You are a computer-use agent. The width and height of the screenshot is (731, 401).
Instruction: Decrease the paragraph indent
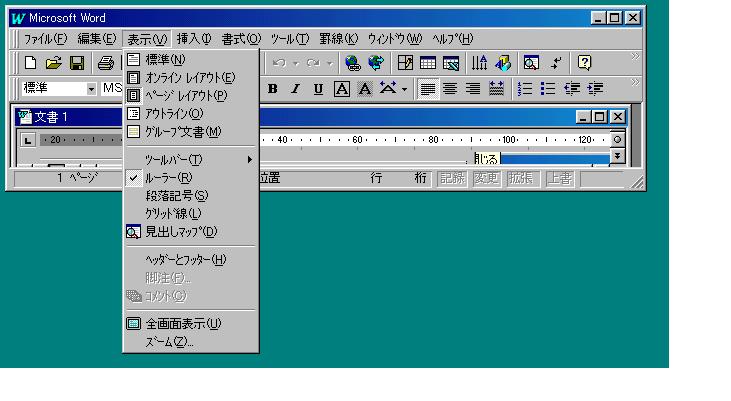[572, 89]
